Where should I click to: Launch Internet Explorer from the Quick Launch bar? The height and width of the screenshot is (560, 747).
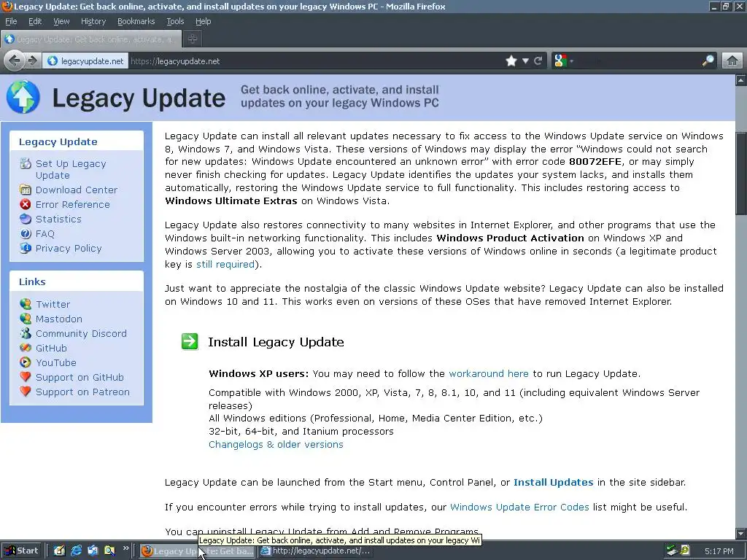76,551
